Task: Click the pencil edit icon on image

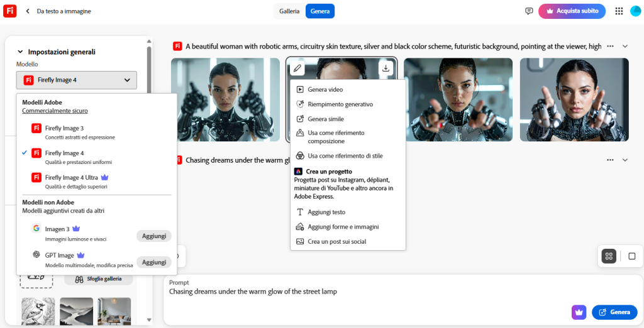Action: coord(297,68)
